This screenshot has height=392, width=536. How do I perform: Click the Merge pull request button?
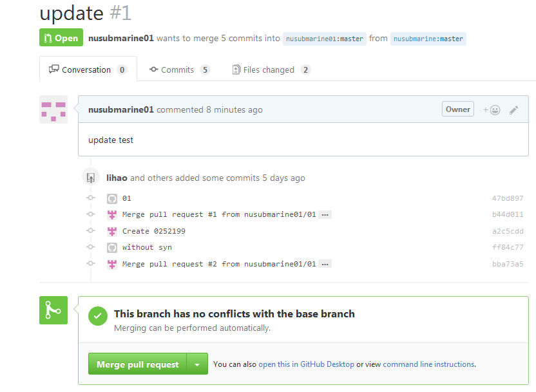click(x=137, y=363)
